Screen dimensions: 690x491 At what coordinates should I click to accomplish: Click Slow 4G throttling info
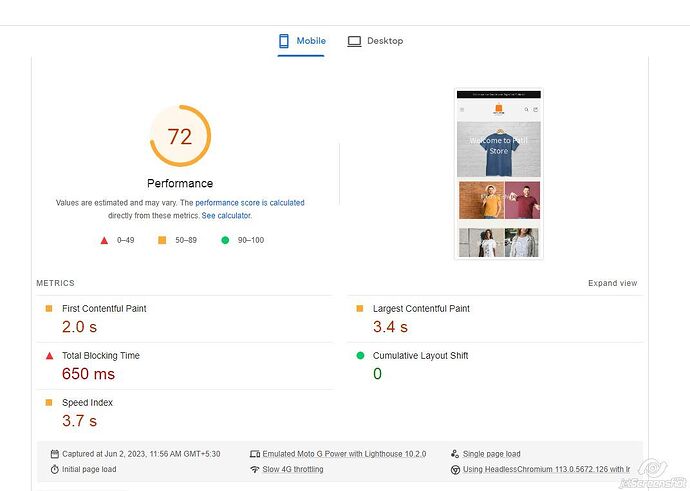point(293,469)
